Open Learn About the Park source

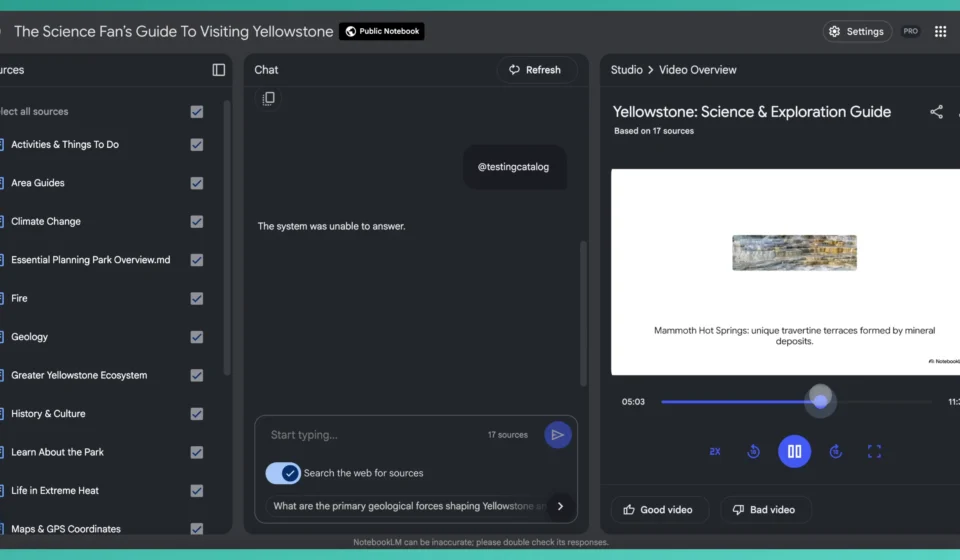(x=58, y=452)
